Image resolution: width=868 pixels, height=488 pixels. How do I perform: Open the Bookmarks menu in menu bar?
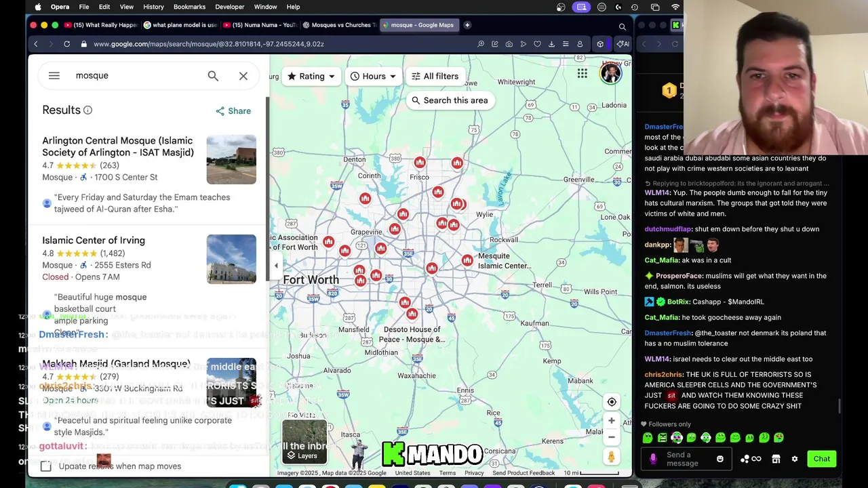point(189,7)
